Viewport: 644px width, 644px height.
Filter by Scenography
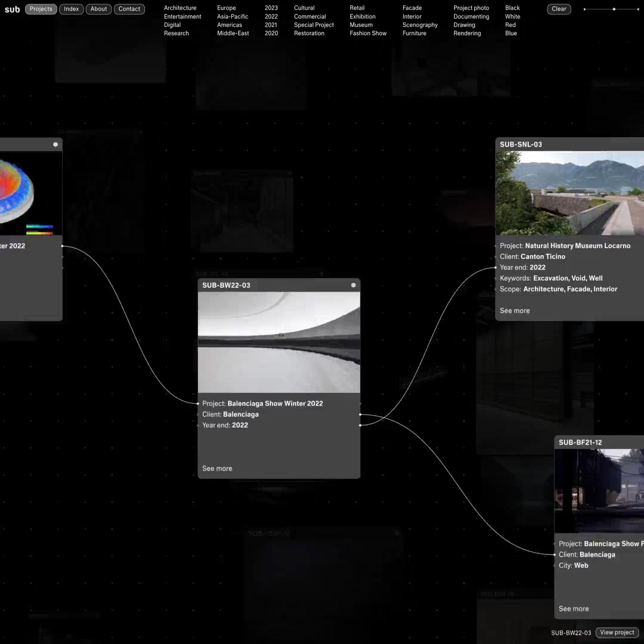[x=420, y=24]
